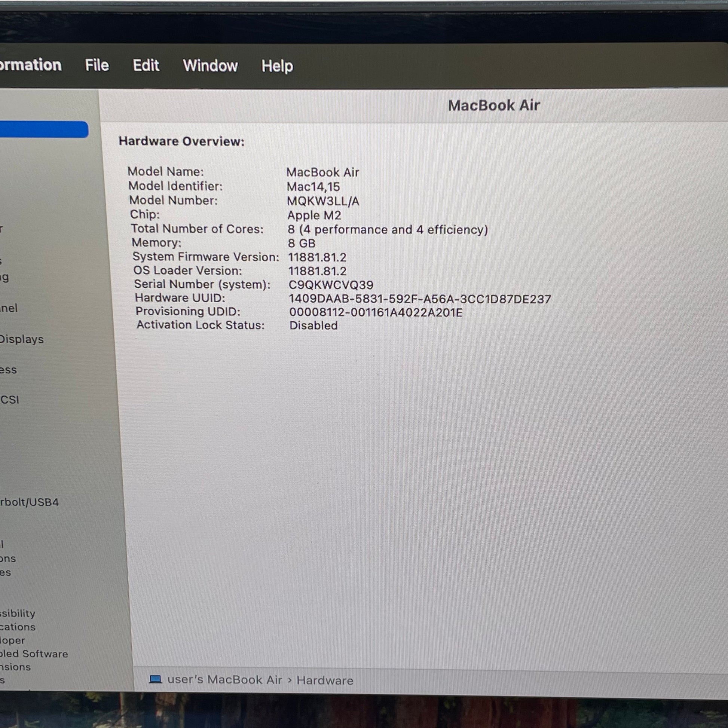
Task: Open the Edit menu
Action: [146, 65]
